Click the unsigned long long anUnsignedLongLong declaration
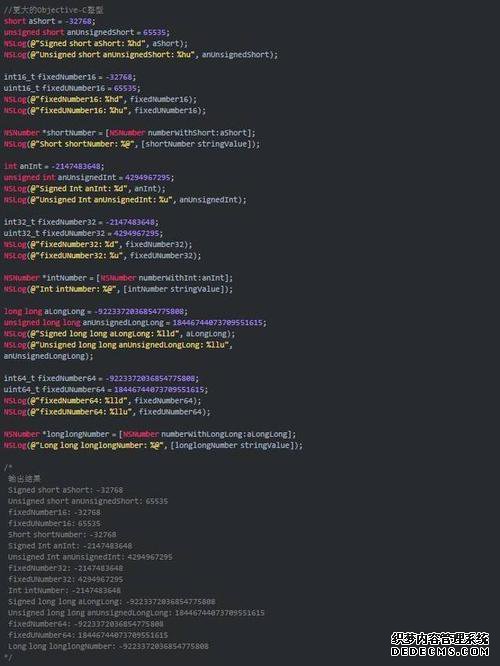The image size is (500, 666). (x=135, y=322)
